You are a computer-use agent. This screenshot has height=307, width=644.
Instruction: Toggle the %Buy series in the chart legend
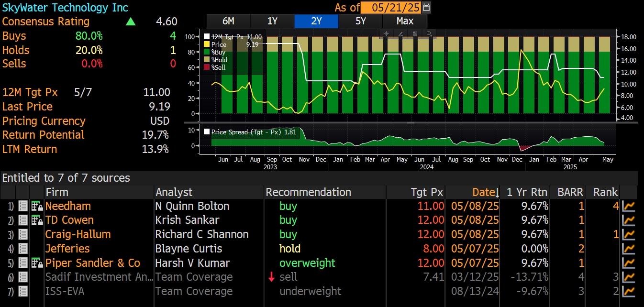pyautogui.click(x=206, y=53)
